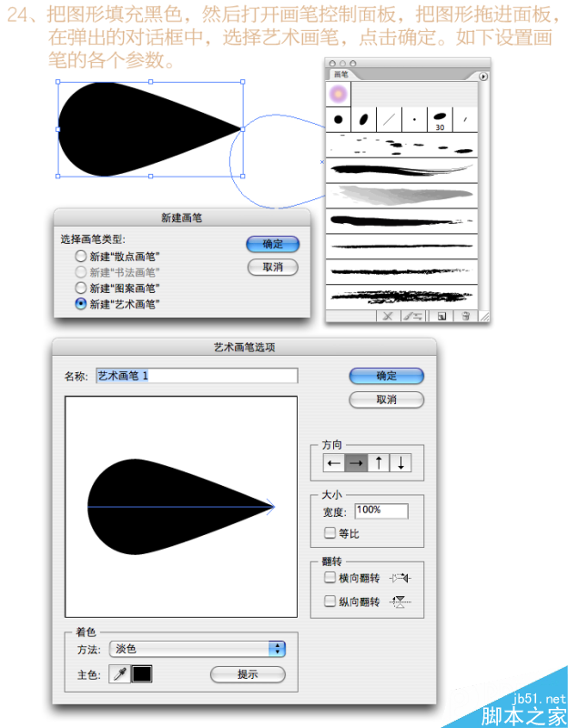Select the slanted oval calligraphic brush
The width and height of the screenshot is (568, 728).
[364, 120]
